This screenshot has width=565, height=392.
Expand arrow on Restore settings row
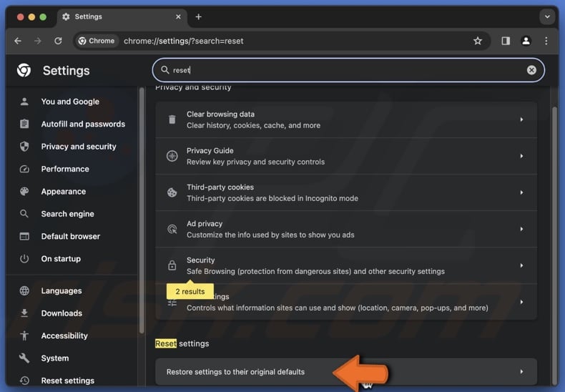[x=521, y=371]
